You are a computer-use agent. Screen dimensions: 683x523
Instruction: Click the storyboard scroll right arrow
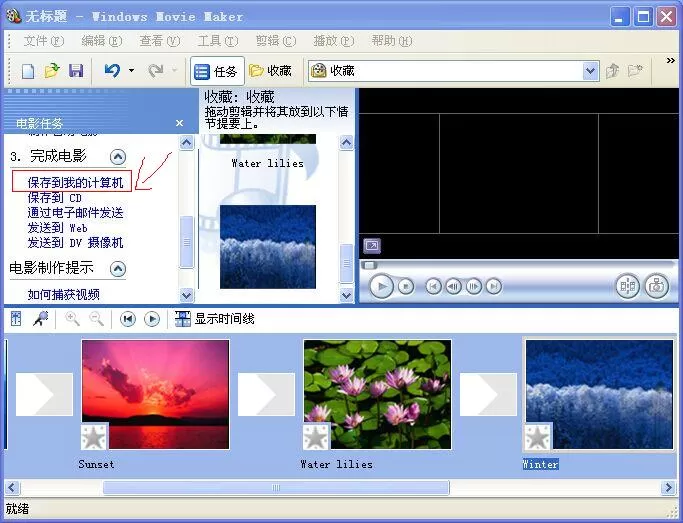[669, 487]
